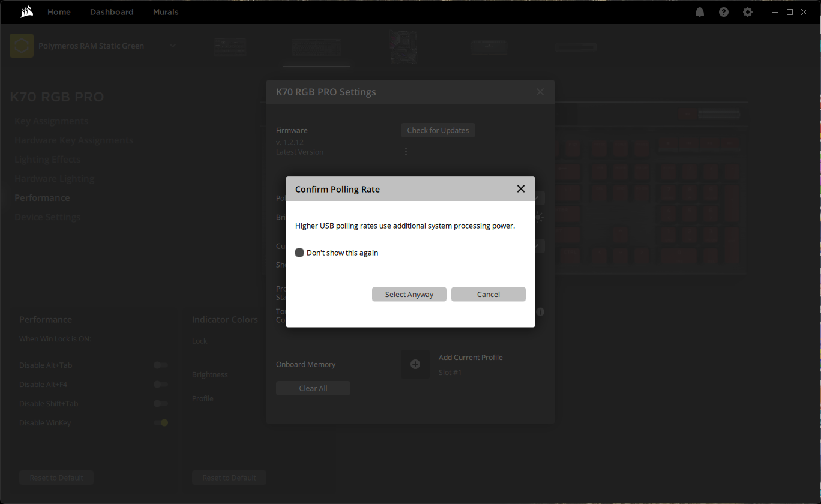Close the K70 RGB PRO Settings panel
This screenshot has height=504, width=821.
pyautogui.click(x=540, y=92)
